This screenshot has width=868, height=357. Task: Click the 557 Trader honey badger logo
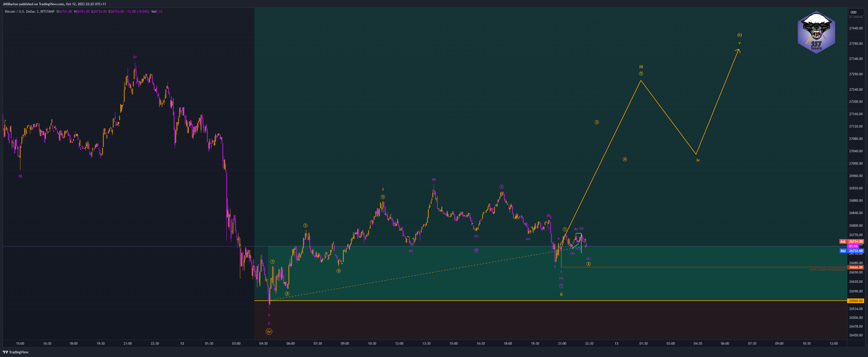[816, 32]
